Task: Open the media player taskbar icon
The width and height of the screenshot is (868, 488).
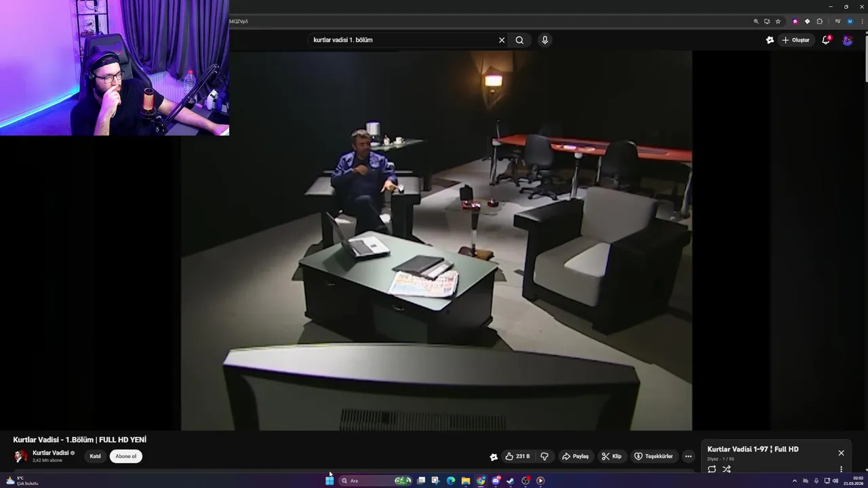Action: (540, 481)
